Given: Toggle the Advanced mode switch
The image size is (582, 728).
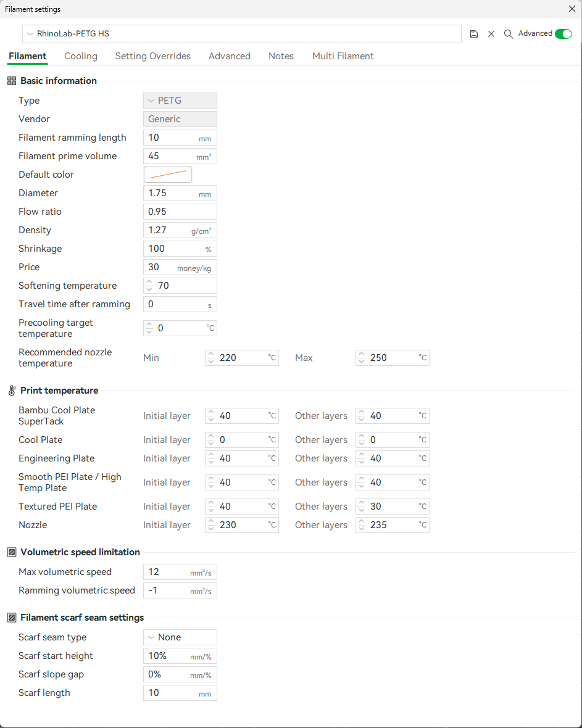Looking at the screenshot, I should [x=563, y=34].
